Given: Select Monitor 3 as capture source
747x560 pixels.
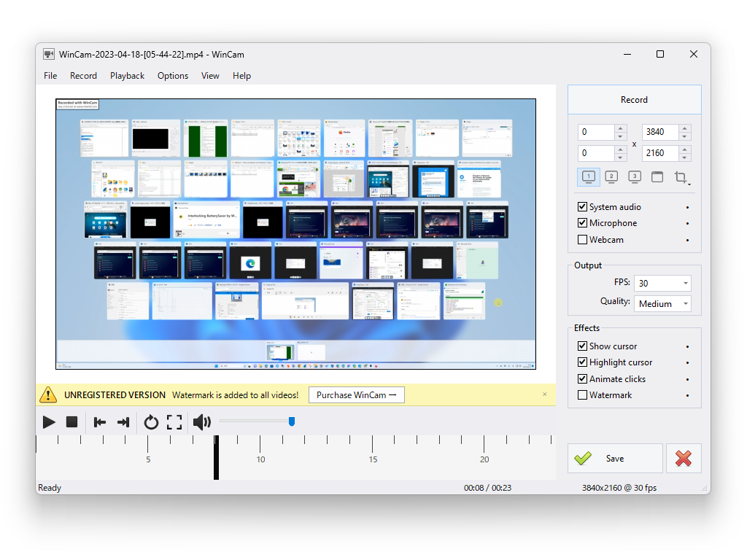Looking at the screenshot, I should pos(634,176).
